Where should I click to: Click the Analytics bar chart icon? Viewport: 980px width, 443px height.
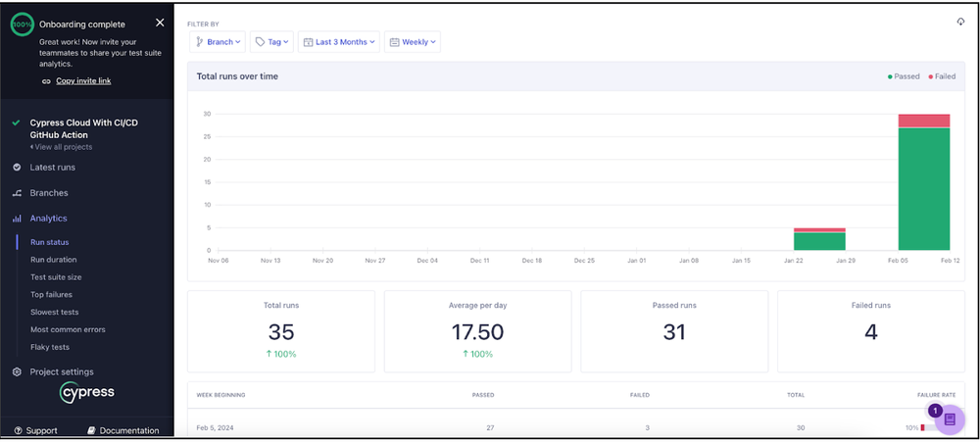click(17, 219)
